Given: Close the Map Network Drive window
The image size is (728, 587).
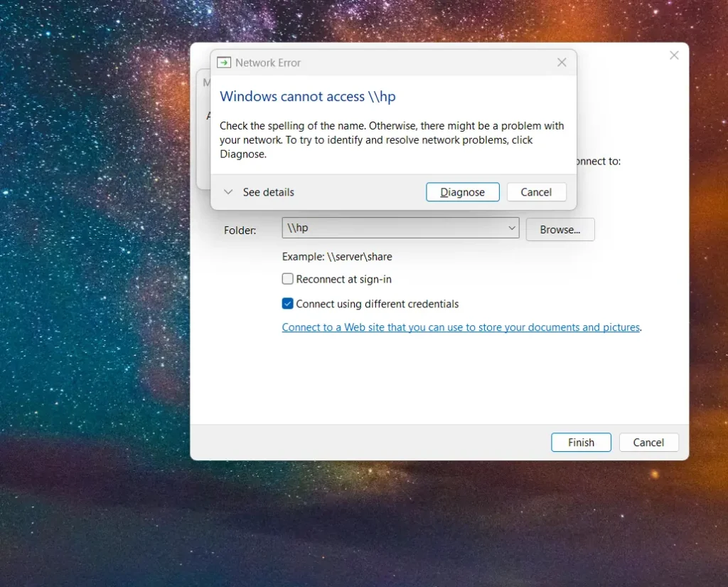Looking at the screenshot, I should point(674,55).
